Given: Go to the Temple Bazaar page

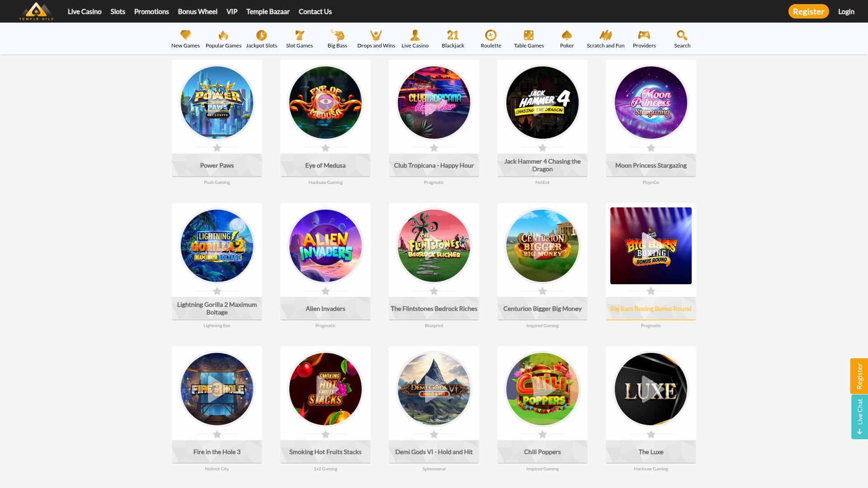Looking at the screenshot, I should tap(268, 11).
